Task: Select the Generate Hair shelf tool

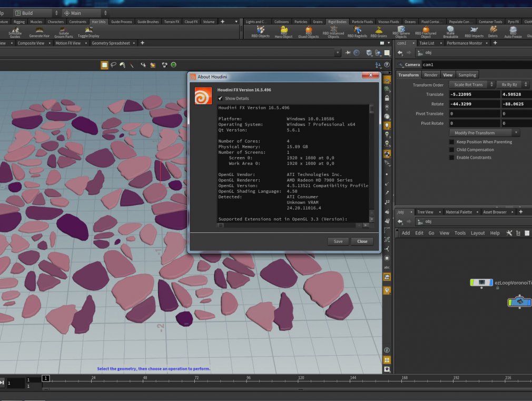Action: point(40,32)
